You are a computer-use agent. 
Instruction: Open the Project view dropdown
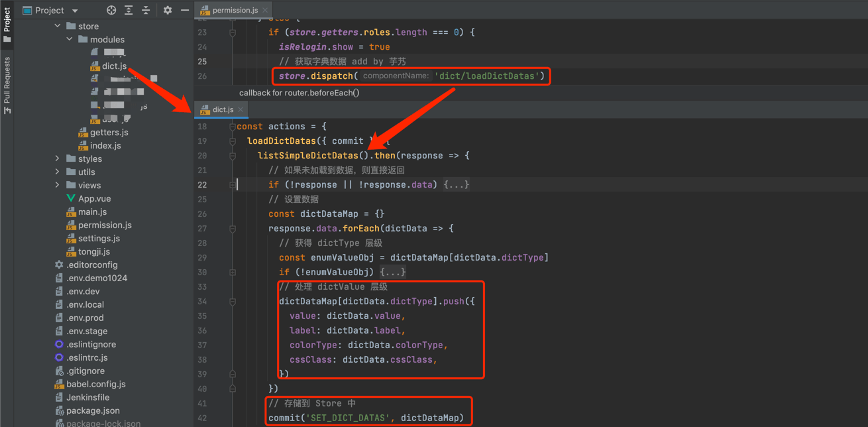75,11
